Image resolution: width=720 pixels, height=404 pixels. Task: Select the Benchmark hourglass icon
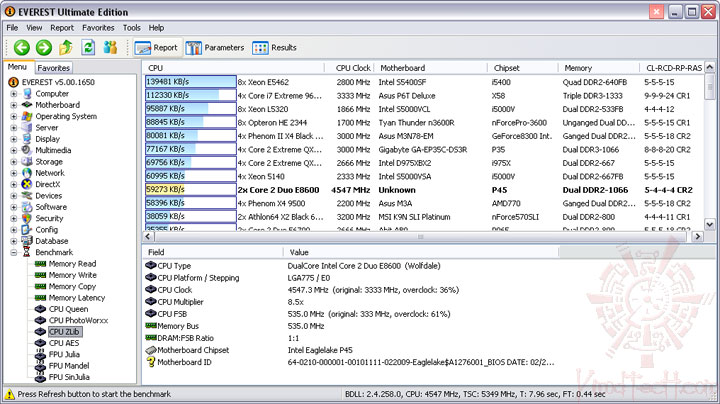click(27, 252)
